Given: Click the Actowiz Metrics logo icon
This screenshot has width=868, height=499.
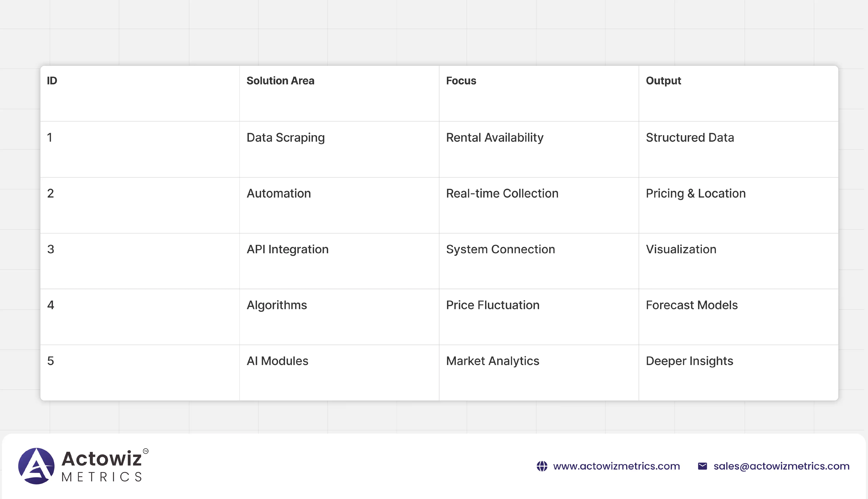Looking at the screenshot, I should (36, 466).
